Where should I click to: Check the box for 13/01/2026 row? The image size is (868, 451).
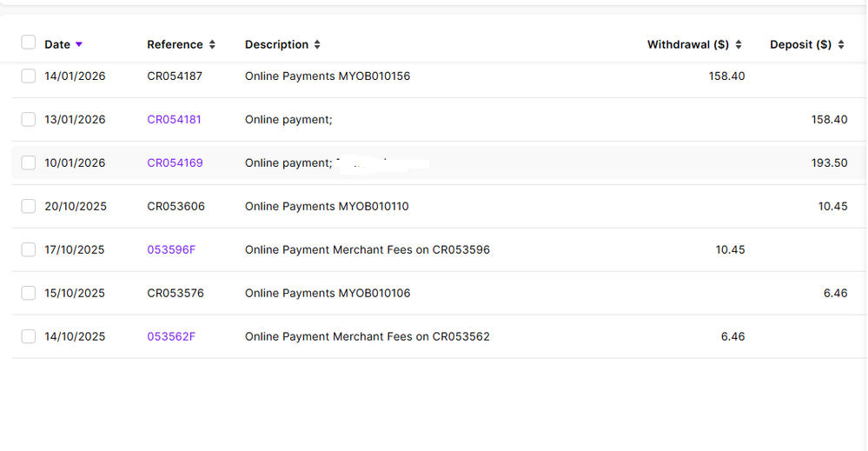[29, 119]
